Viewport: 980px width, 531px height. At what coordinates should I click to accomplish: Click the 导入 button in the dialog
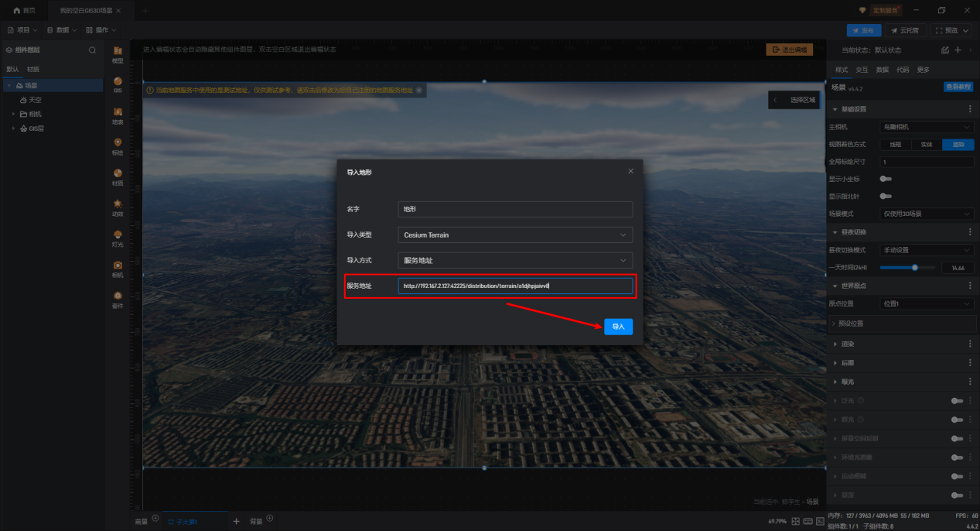tap(618, 327)
